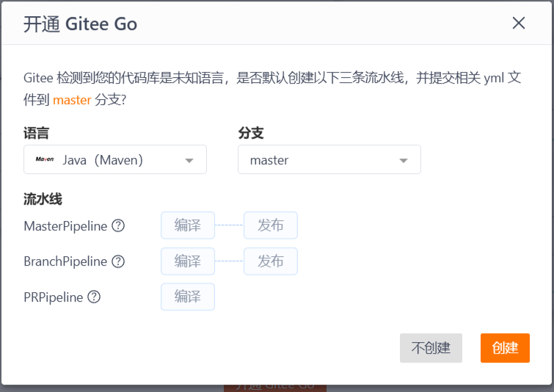Viewport: 554px width, 392px height.
Task: Select PRPipeline 编译 stage box
Action: 188,297
